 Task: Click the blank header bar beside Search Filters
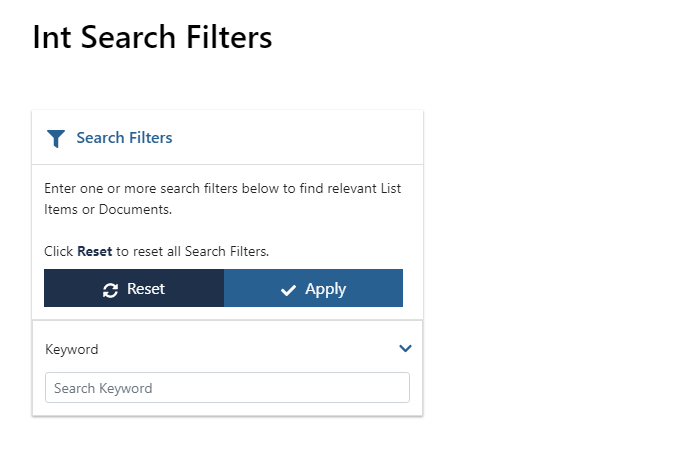click(297, 137)
